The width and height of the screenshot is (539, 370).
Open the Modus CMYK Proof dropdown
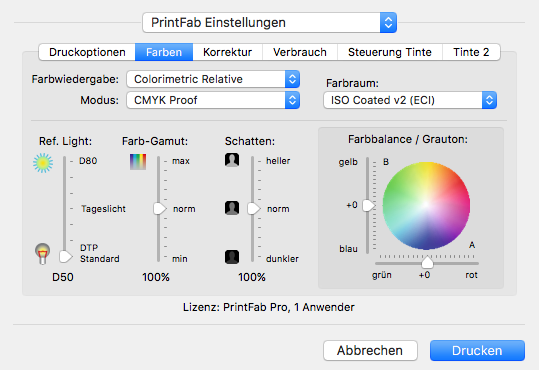213,100
